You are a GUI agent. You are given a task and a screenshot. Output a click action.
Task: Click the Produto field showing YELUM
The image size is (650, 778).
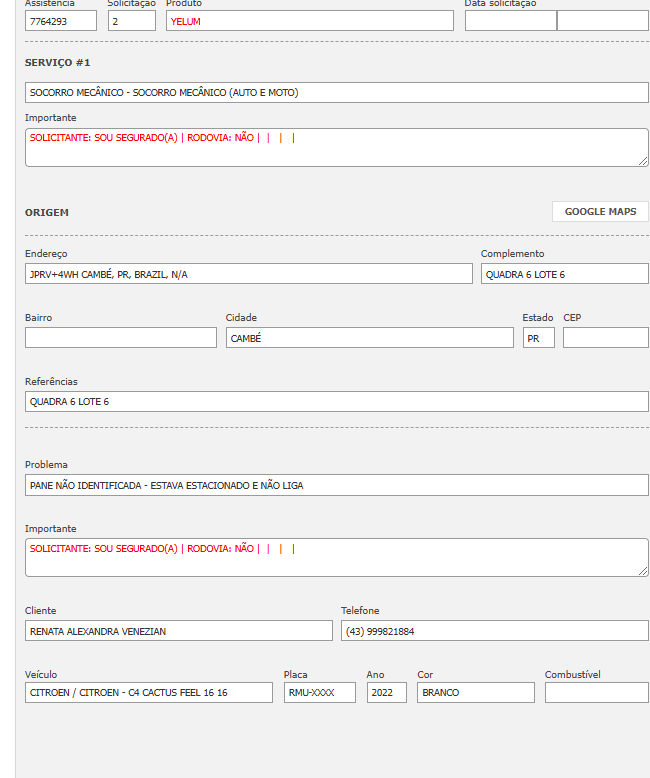pyautogui.click(x=310, y=21)
